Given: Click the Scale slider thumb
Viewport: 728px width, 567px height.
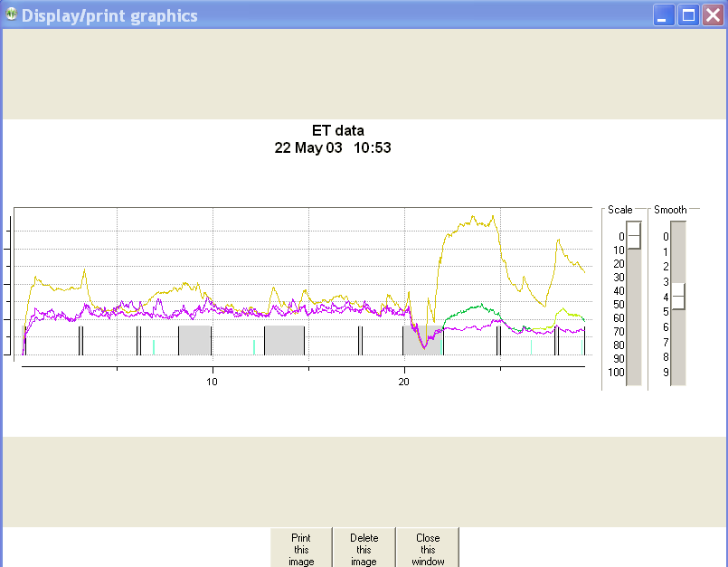Looking at the screenshot, I should (634, 235).
